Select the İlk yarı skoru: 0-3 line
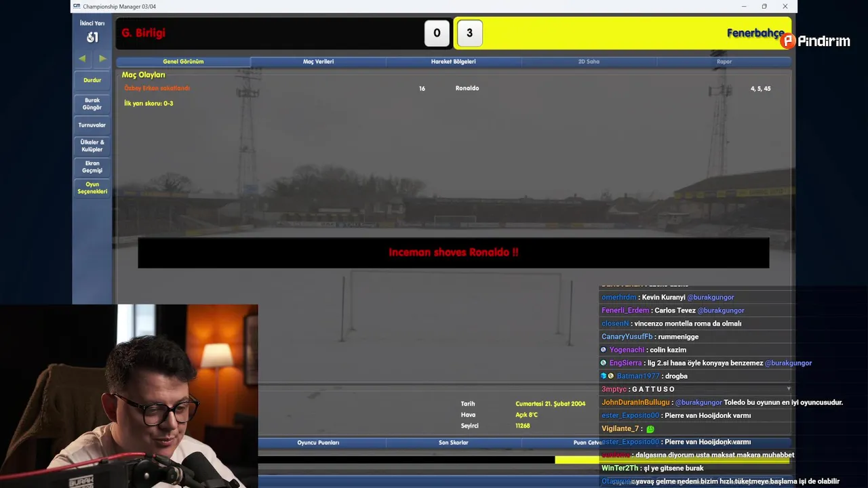The width and height of the screenshot is (868, 488). click(x=149, y=104)
